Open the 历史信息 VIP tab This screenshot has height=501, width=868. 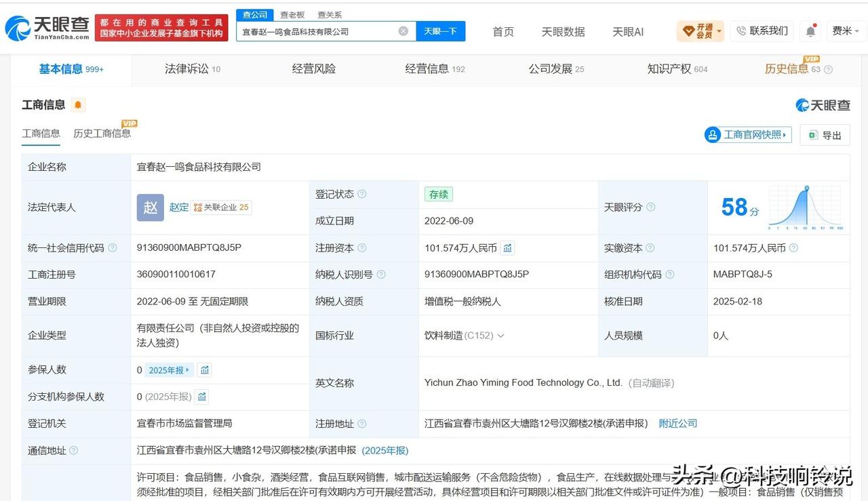(793, 69)
